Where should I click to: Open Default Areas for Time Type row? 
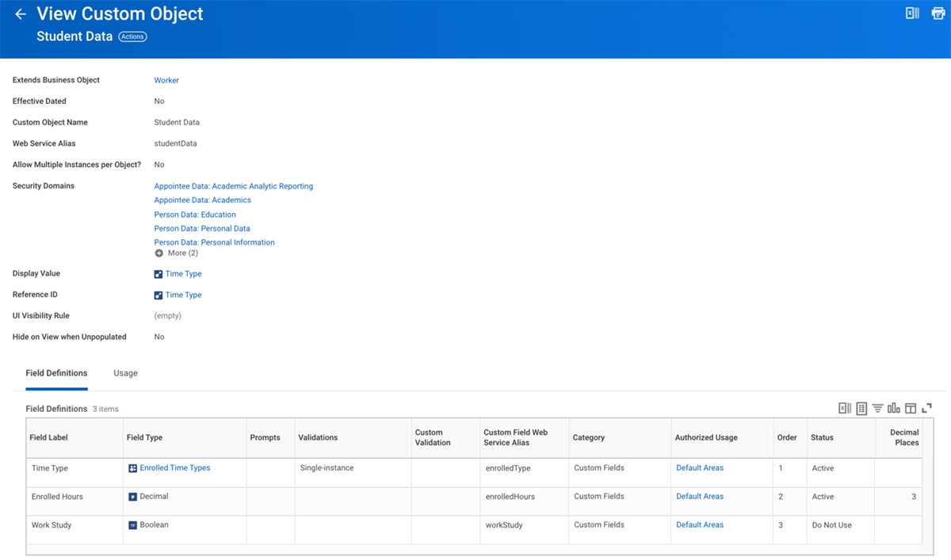tap(700, 468)
